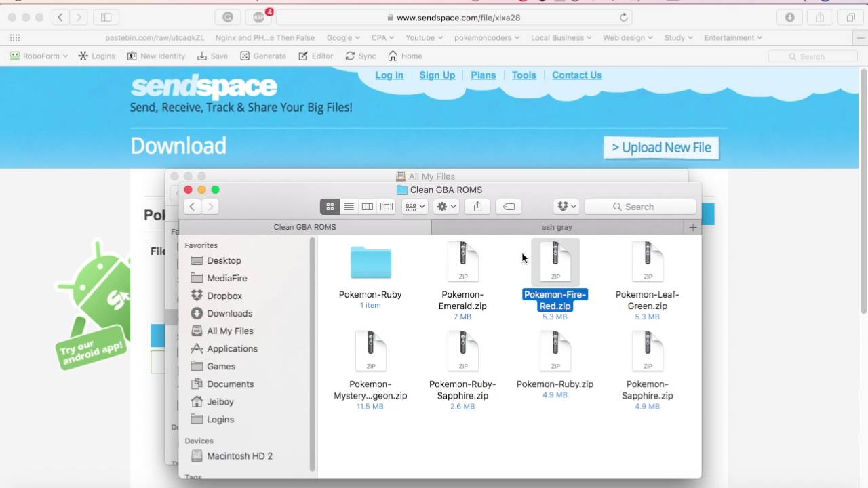
Task: Click the Sign Up link
Action: click(x=437, y=75)
